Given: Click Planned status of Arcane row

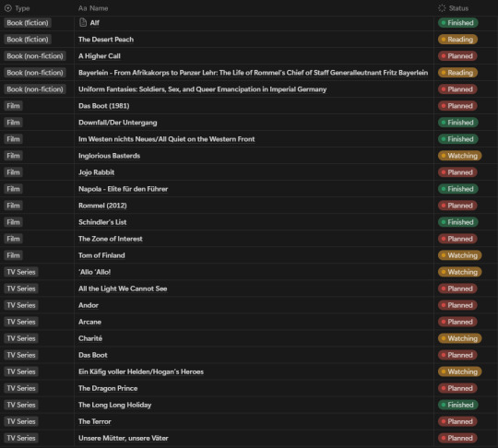Looking at the screenshot, I should point(457,322).
